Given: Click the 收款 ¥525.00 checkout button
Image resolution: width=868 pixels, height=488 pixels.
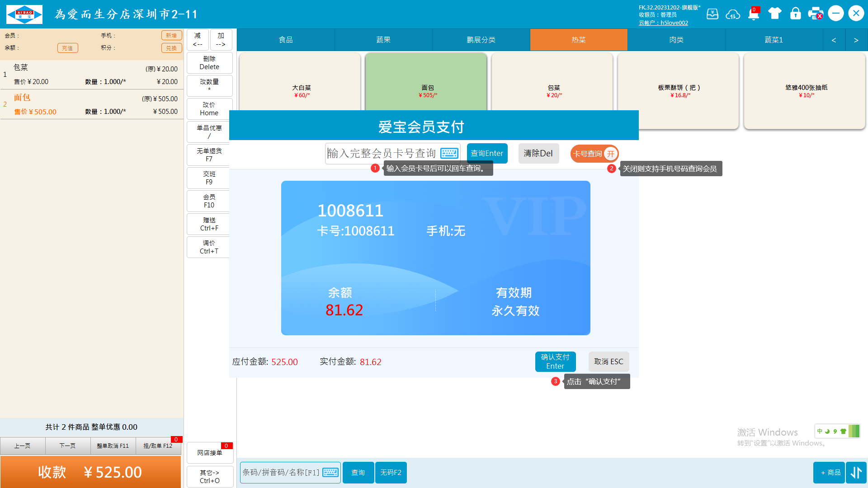Looking at the screenshot, I should pyautogui.click(x=90, y=472).
